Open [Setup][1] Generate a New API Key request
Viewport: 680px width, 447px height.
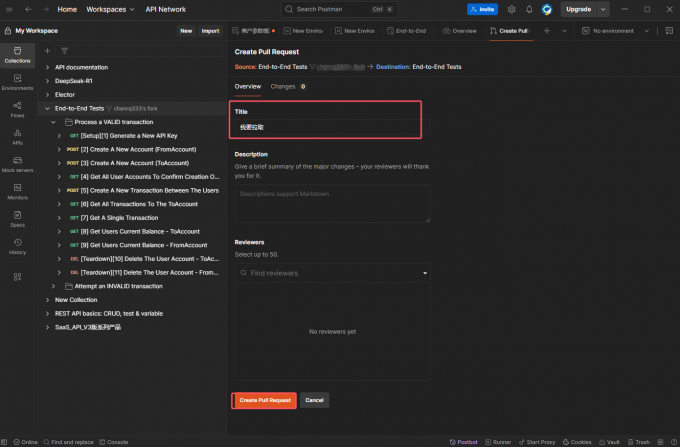(x=129, y=136)
